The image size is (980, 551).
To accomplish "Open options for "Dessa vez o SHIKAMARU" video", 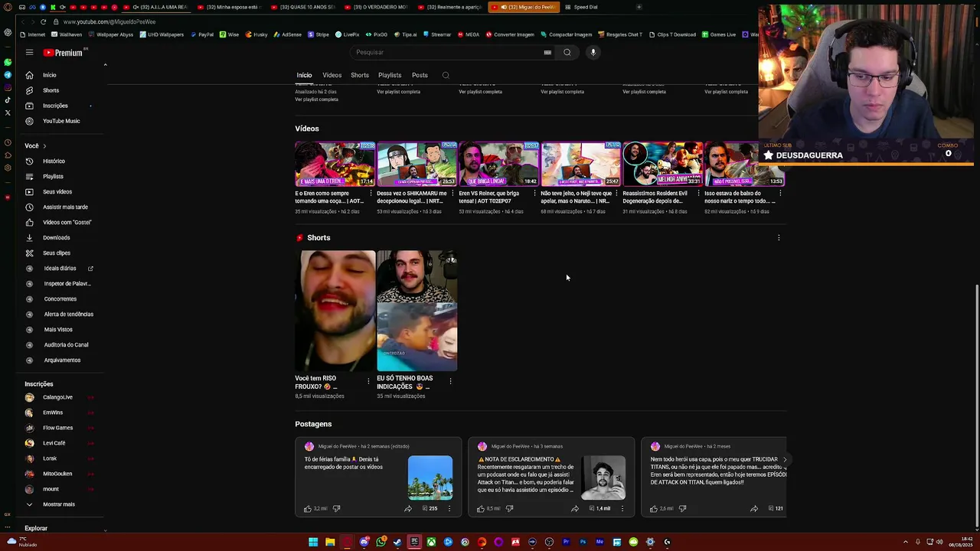I will (x=452, y=194).
